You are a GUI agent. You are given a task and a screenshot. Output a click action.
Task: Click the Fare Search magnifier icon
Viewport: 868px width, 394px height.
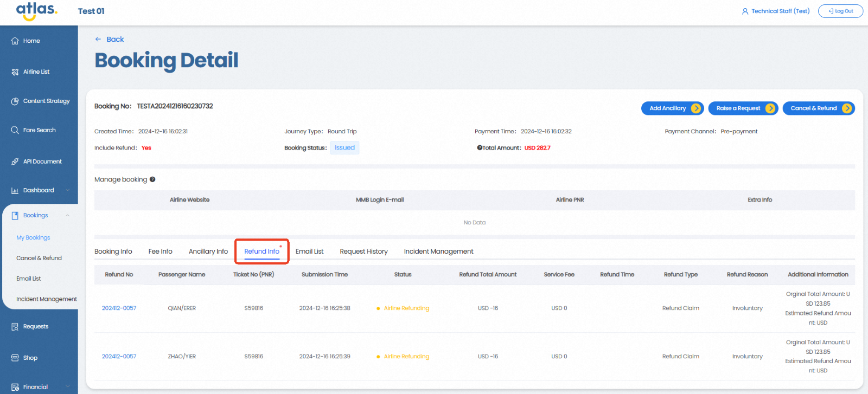click(15, 130)
